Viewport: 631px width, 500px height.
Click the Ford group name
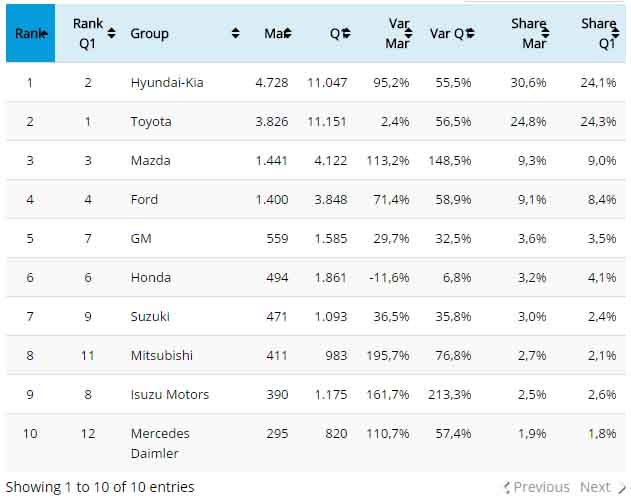click(144, 199)
